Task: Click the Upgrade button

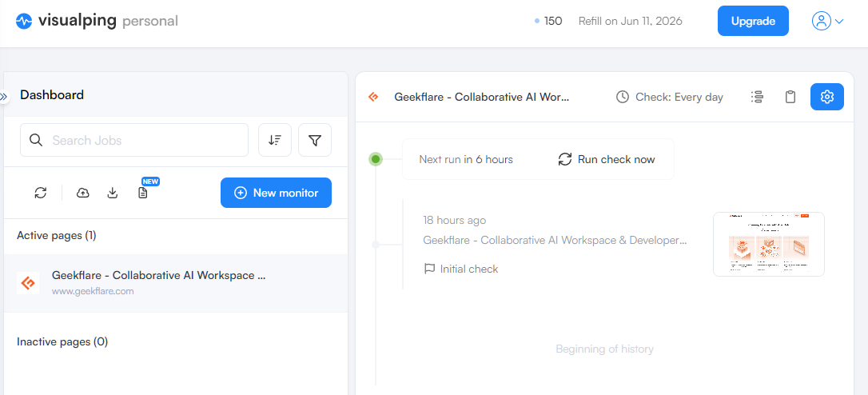Action: tap(753, 21)
